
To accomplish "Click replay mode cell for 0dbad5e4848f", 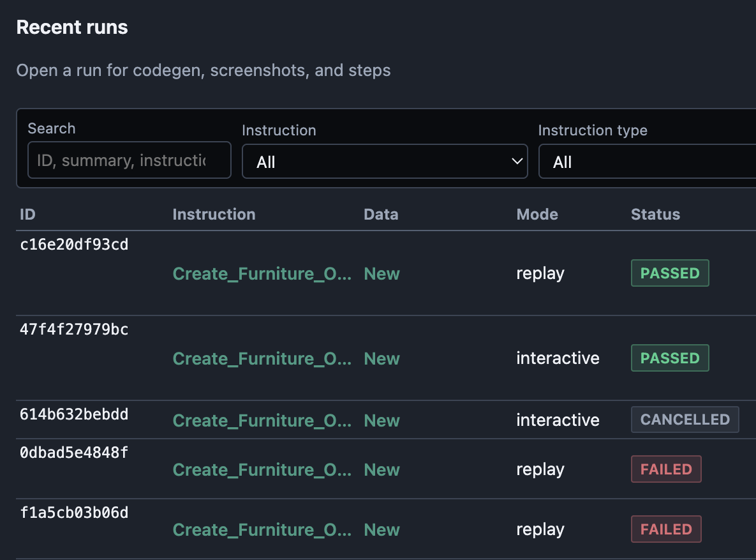I will coord(540,470).
